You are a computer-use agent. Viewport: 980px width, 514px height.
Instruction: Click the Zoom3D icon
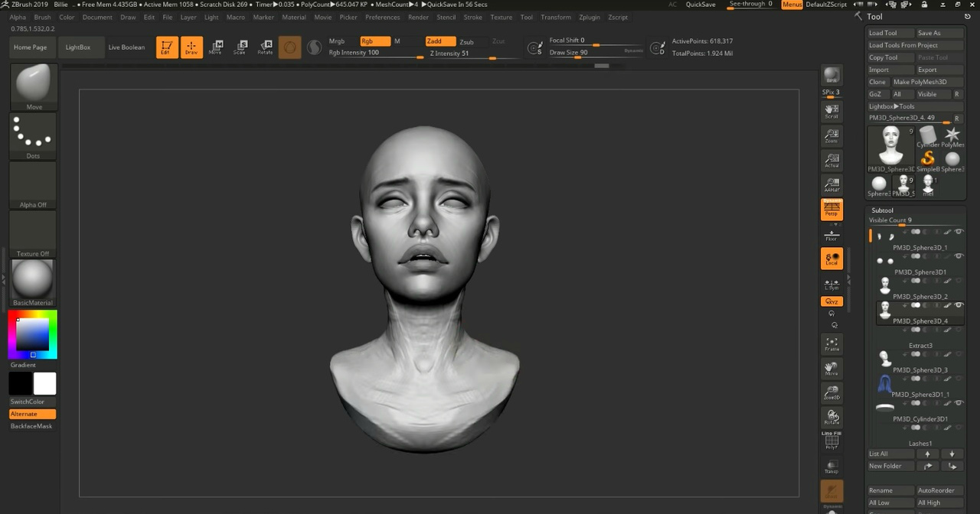point(831,393)
